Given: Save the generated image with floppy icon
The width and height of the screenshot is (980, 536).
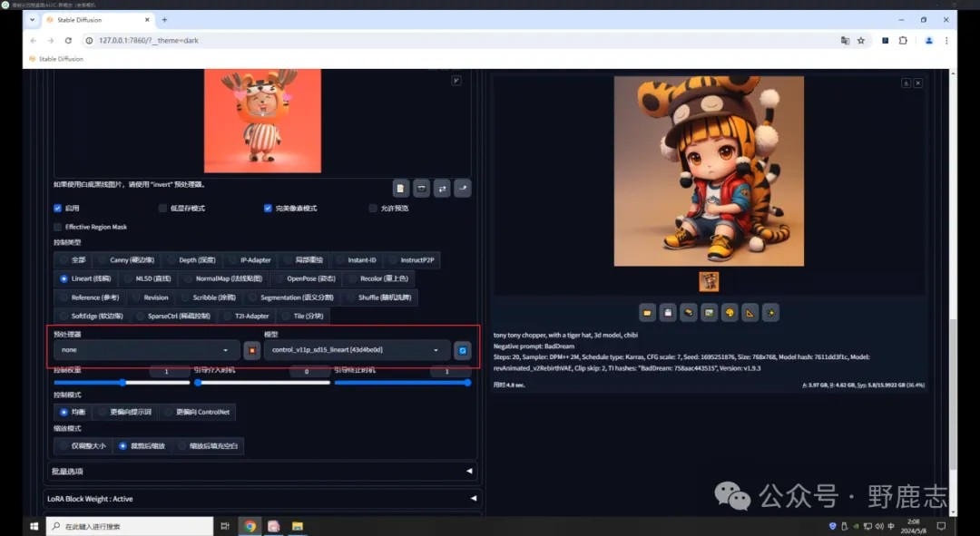Looking at the screenshot, I should coord(668,312).
